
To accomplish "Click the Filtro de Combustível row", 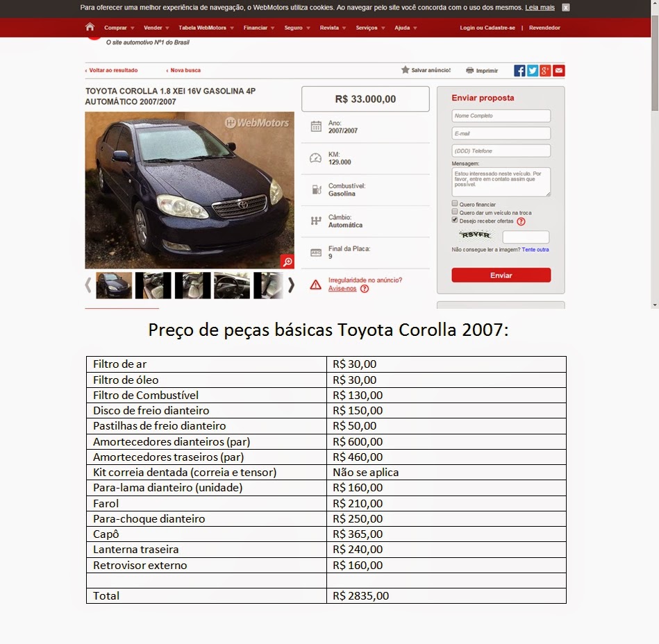I will 326,396.
